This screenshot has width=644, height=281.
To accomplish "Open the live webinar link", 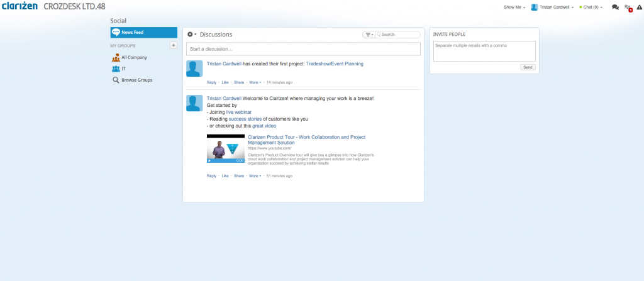I will (239, 112).
